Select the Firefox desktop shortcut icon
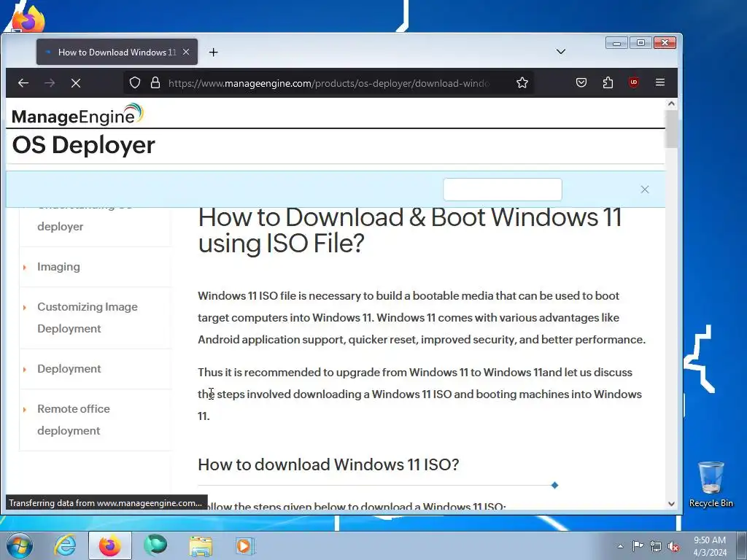The width and height of the screenshot is (747, 560). (28, 19)
